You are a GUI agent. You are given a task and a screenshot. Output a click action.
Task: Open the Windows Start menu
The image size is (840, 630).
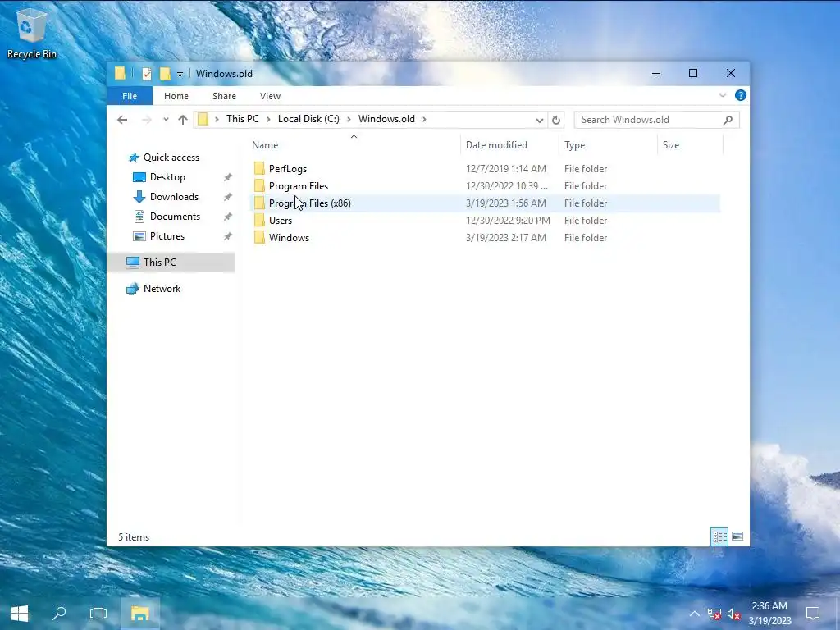(20, 614)
